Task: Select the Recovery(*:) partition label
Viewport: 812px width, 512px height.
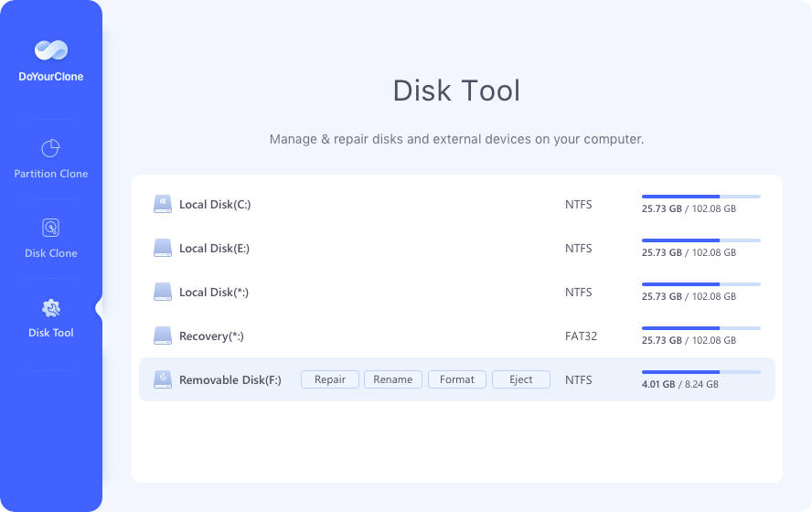Action: 211,336
